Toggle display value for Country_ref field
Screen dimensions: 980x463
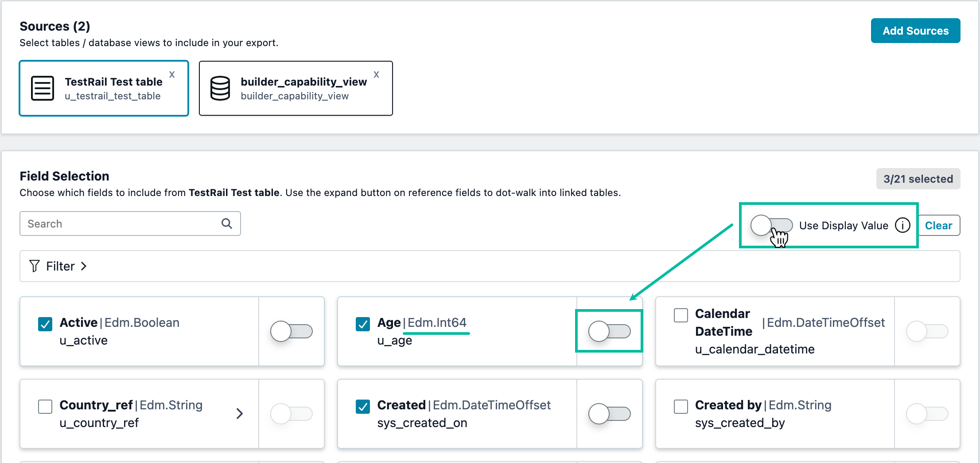pos(292,414)
